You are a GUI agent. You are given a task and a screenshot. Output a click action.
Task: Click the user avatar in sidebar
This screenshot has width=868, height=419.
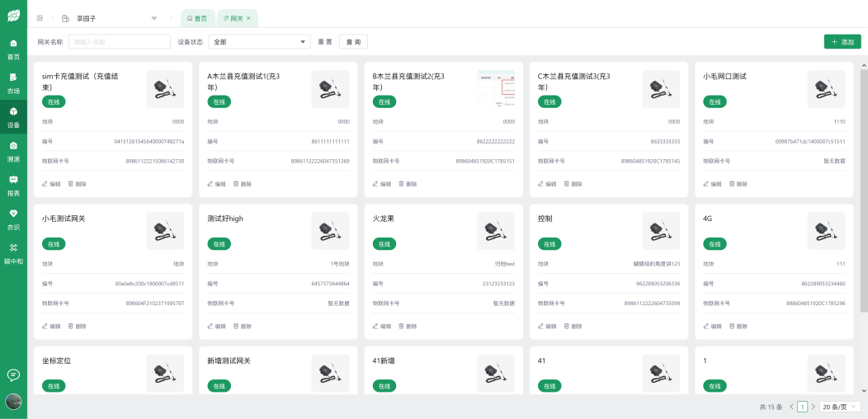13,402
